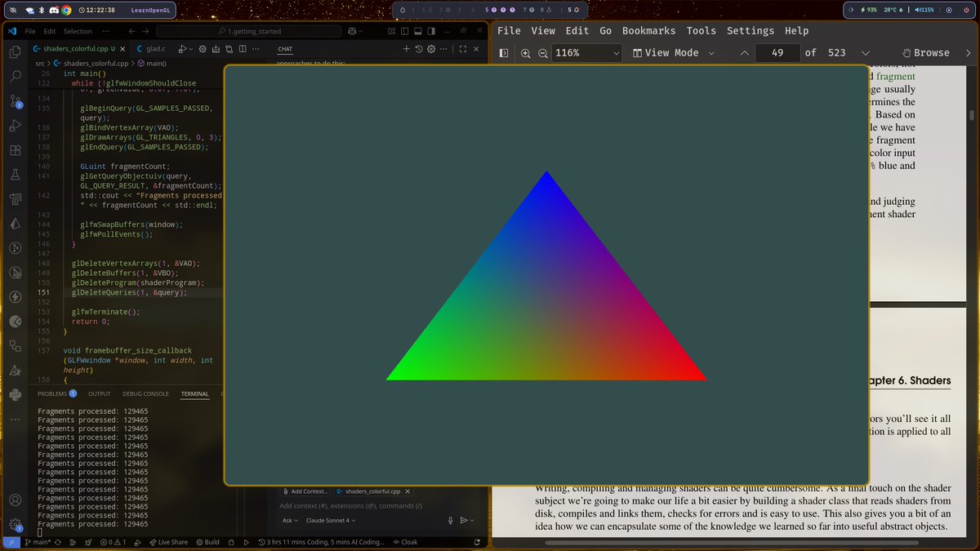
Task: Open the Extensions view in VS Code
Action: pos(15,150)
